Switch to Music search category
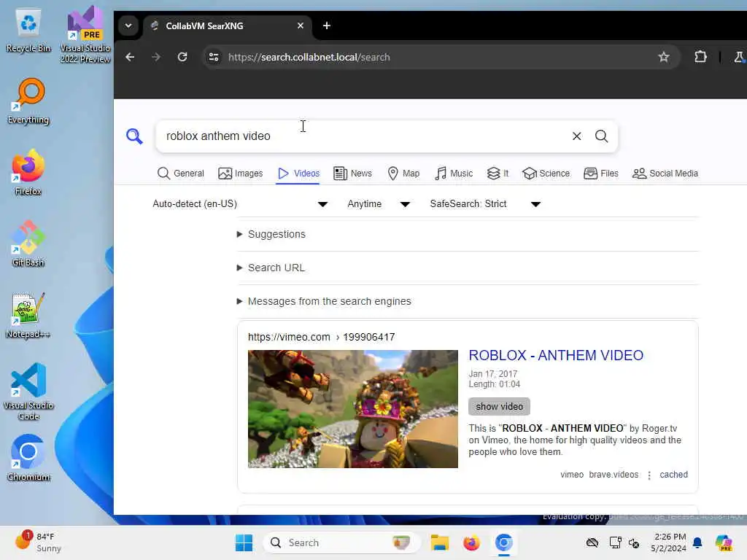Image resolution: width=747 pixels, height=560 pixels. [454, 174]
